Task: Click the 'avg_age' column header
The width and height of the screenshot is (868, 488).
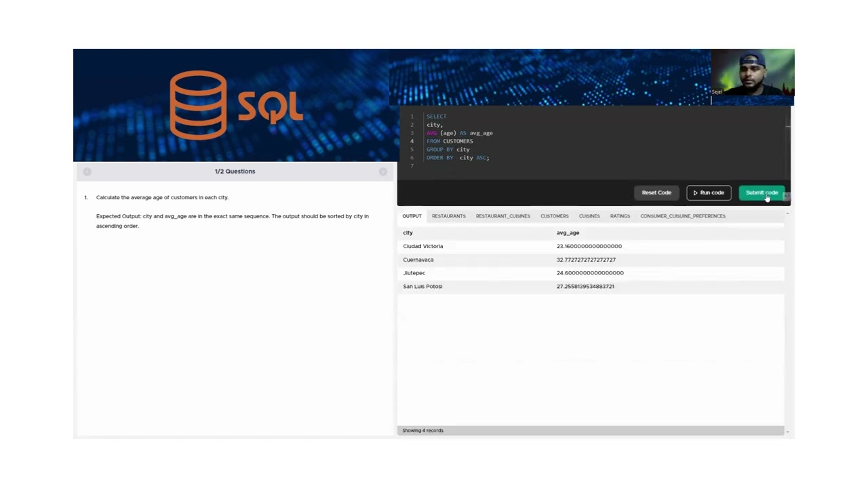Action: pyautogui.click(x=568, y=232)
